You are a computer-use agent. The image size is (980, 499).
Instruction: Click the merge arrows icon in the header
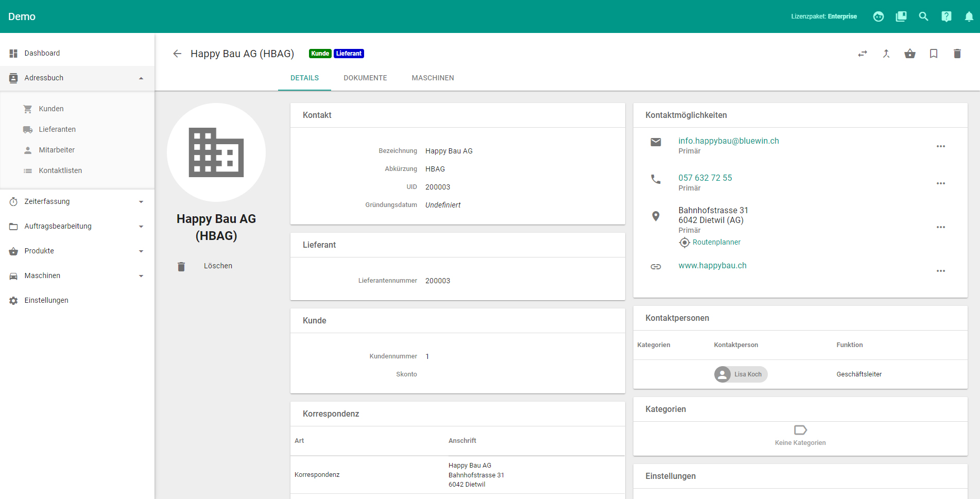coord(886,54)
